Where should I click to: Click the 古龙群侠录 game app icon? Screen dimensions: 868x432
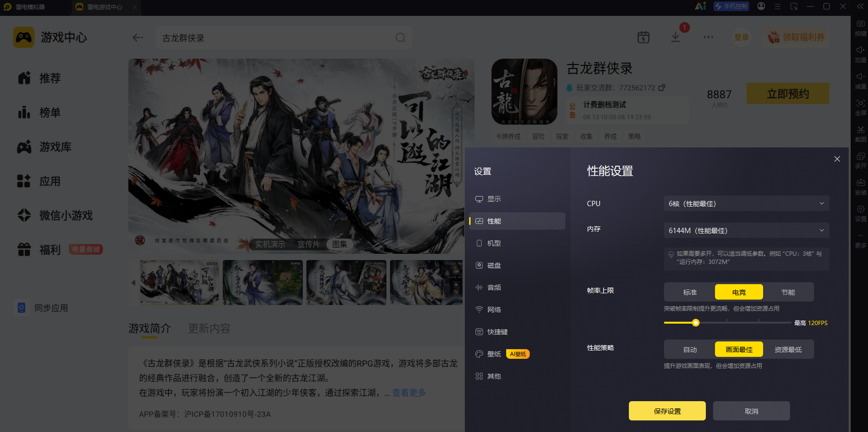524,92
